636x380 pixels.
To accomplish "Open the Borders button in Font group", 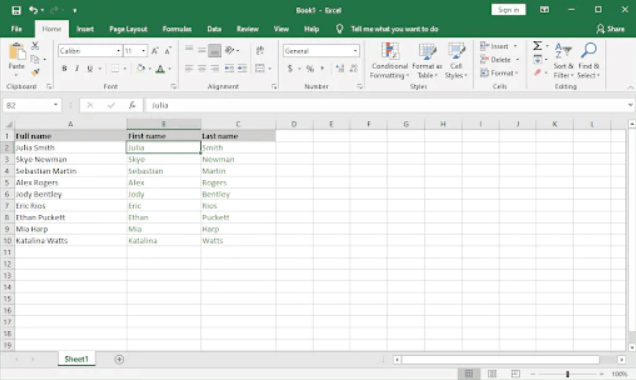I will [x=115, y=69].
